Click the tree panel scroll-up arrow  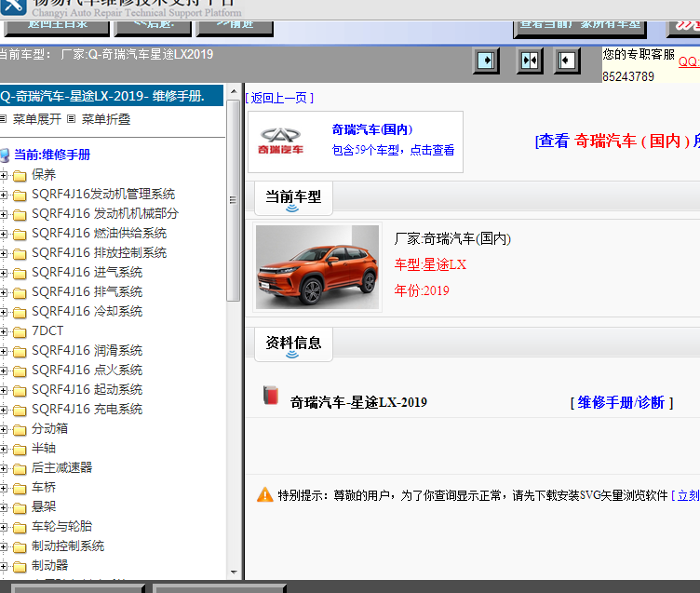(x=234, y=91)
